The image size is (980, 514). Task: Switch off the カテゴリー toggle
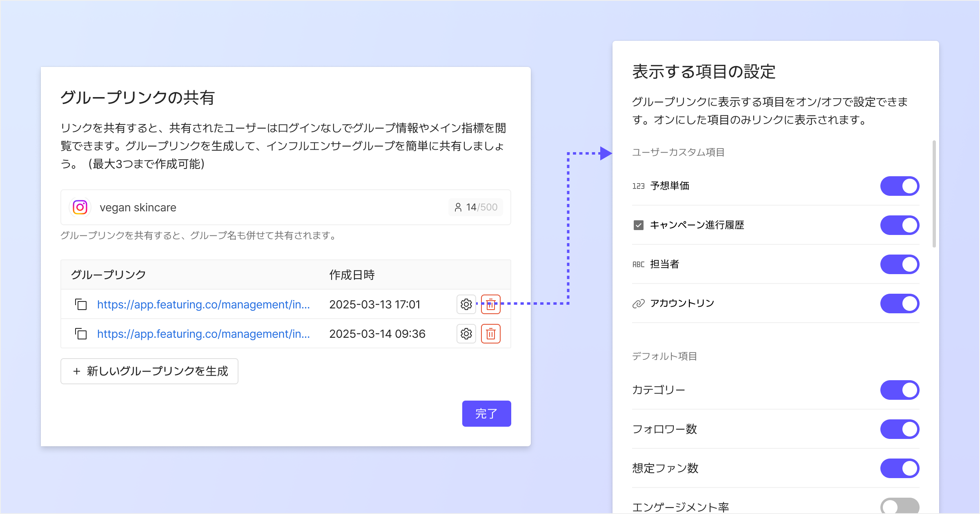899,390
